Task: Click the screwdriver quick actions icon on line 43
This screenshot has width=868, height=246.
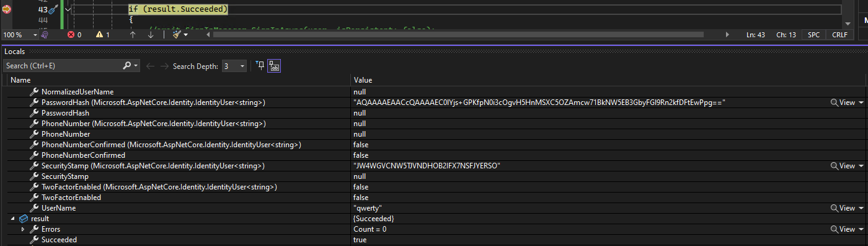Action: (53, 9)
